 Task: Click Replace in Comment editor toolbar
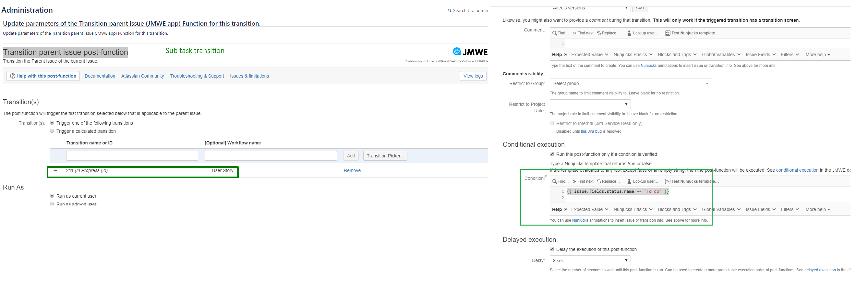click(x=609, y=33)
